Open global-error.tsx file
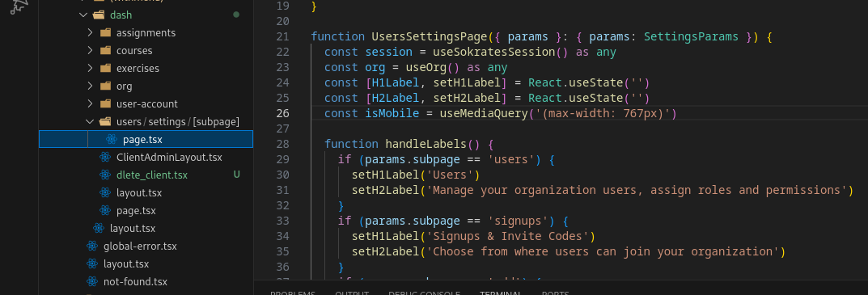Viewport: 868px width, 295px height. click(x=139, y=246)
